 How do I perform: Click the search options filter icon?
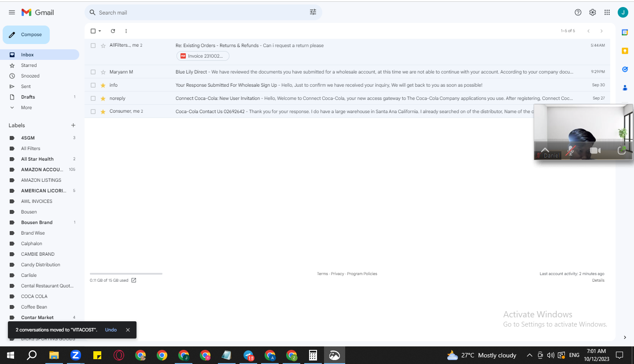click(313, 12)
